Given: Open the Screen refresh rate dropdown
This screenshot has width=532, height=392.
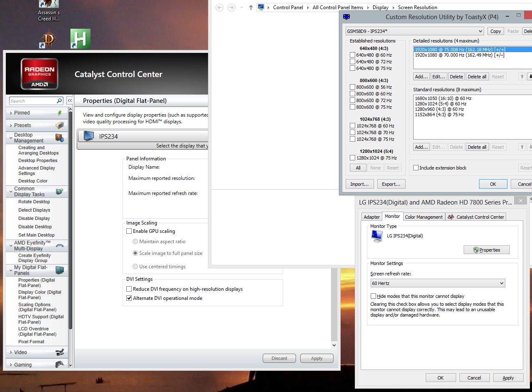Looking at the screenshot, I should point(437,283).
